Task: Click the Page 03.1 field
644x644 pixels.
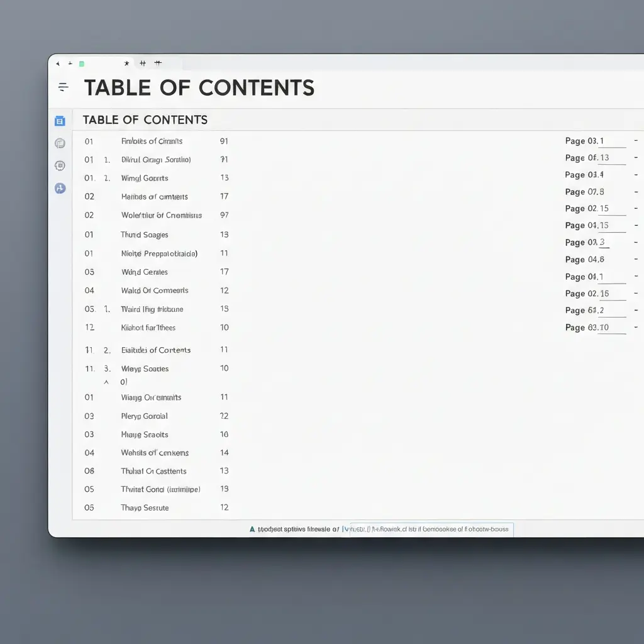Action: [x=596, y=142]
